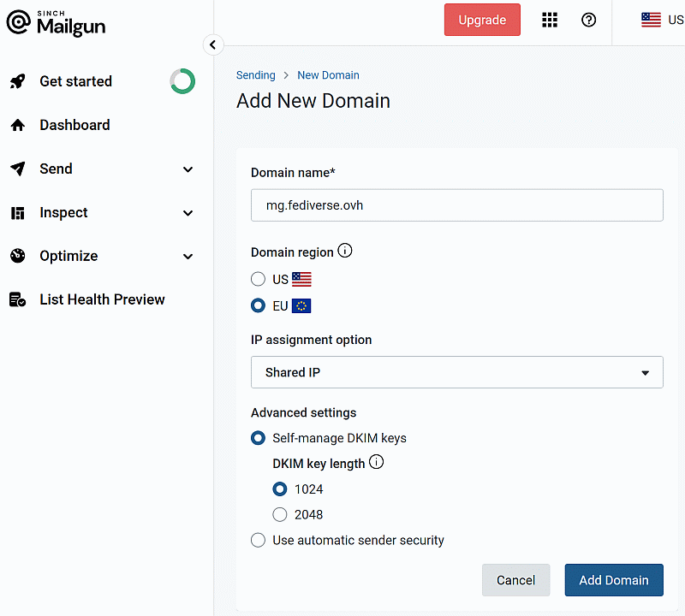Select the 2048 DKIM key length
The width and height of the screenshot is (685, 616).
(x=280, y=514)
